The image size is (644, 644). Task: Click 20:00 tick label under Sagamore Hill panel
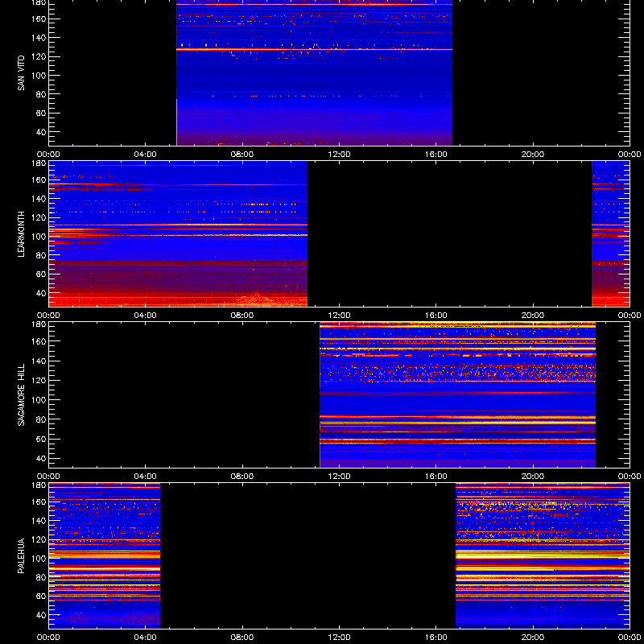tap(533, 477)
